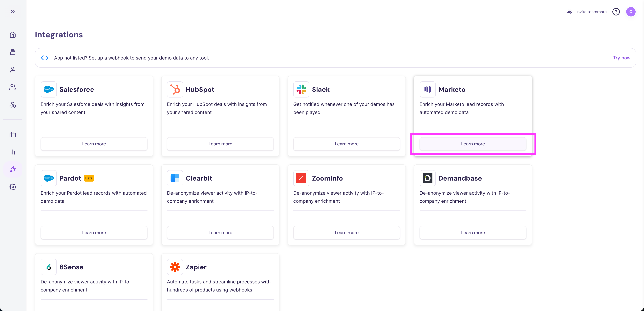Click the Marketo card title
644x311 pixels.
pyautogui.click(x=452, y=90)
